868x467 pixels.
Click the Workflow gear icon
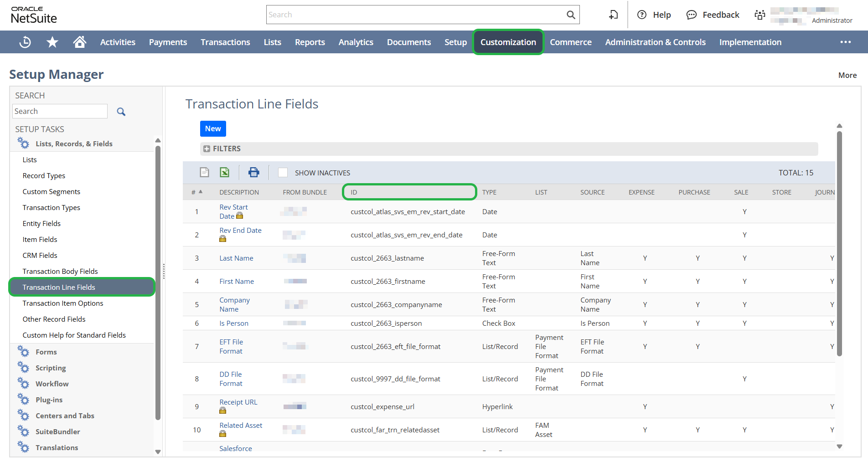pyautogui.click(x=23, y=383)
